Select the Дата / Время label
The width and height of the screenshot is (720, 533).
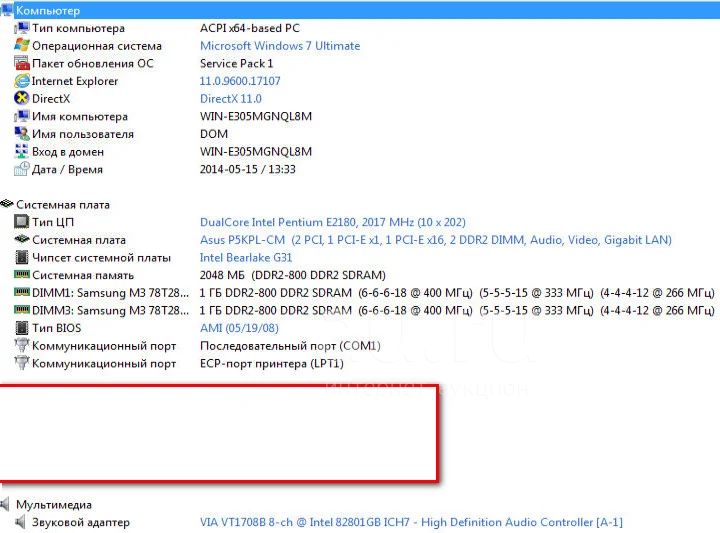click(x=68, y=169)
